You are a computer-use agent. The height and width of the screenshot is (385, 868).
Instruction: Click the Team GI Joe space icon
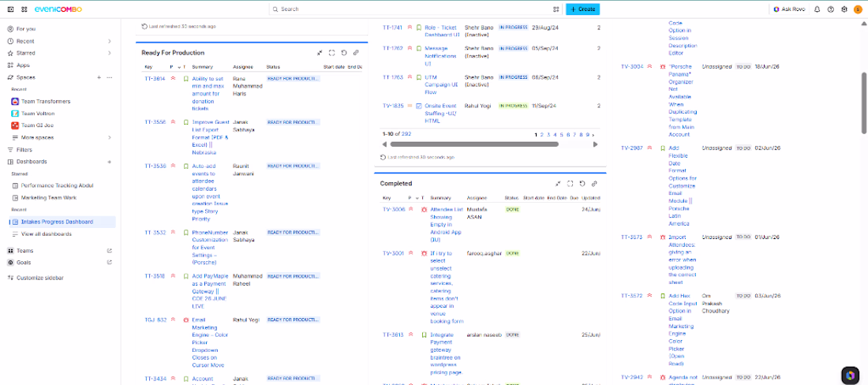tap(15, 125)
